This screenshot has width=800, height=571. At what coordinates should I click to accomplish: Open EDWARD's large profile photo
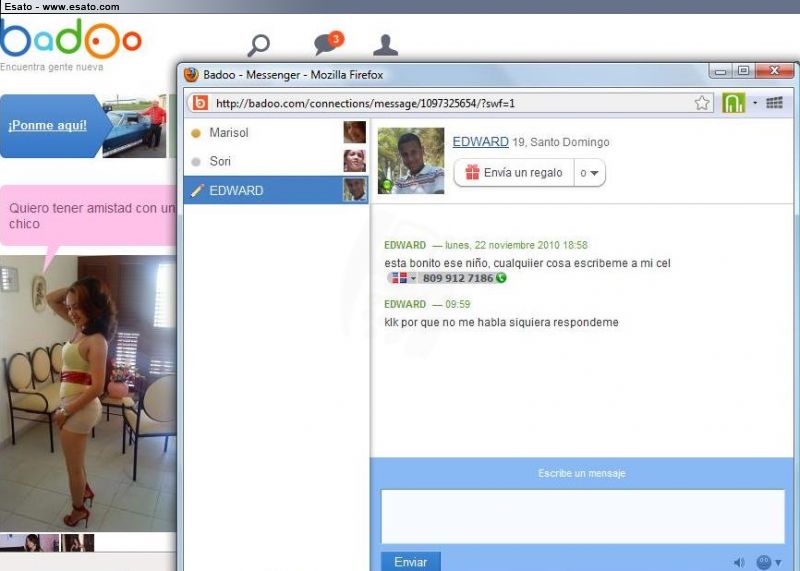point(411,161)
